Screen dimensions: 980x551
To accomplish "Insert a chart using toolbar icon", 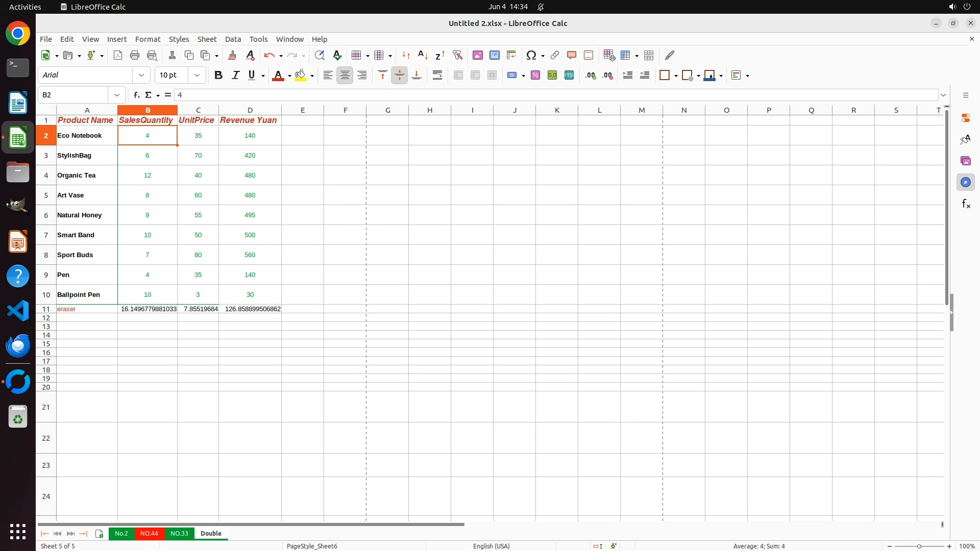I will pos(494,55).
